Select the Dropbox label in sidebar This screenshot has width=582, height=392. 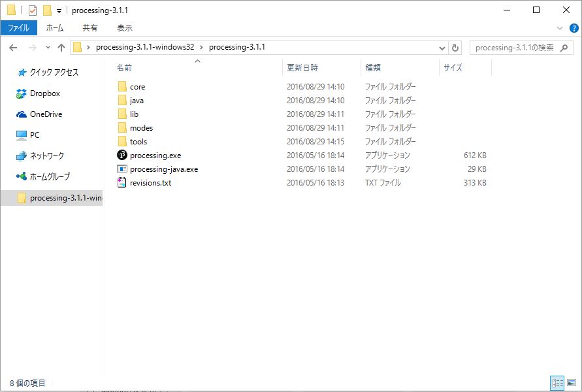click(45, 93)
